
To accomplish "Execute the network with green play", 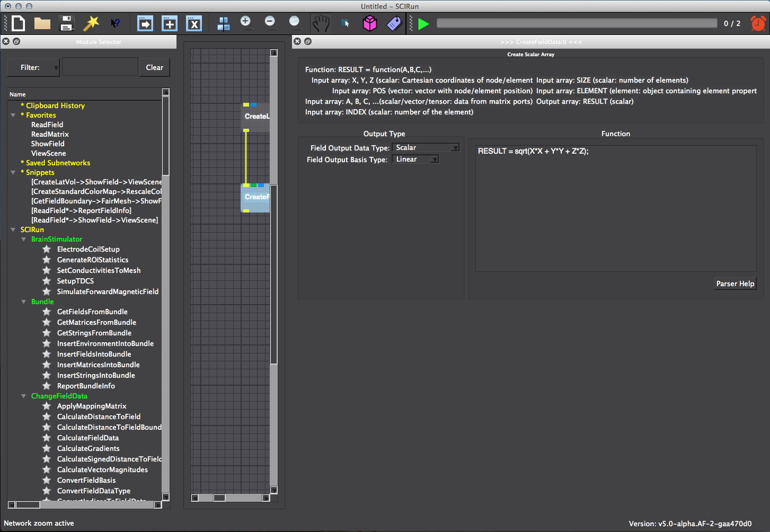I will (423, 24).
